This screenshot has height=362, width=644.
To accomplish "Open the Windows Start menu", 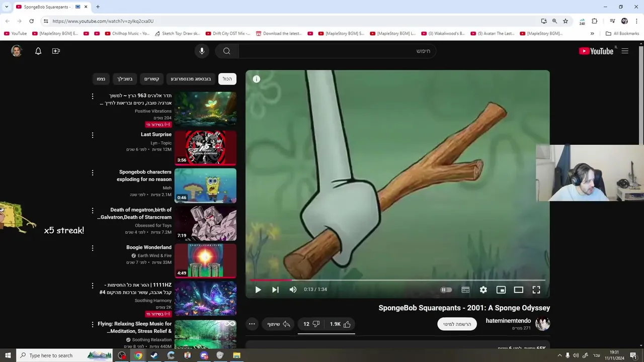I will tap(8, 355).
